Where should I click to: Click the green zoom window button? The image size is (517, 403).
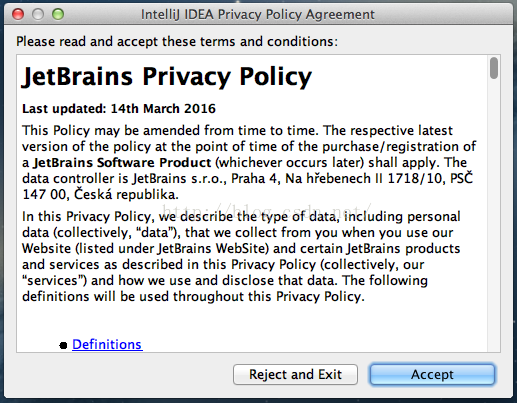coord(58,14)
